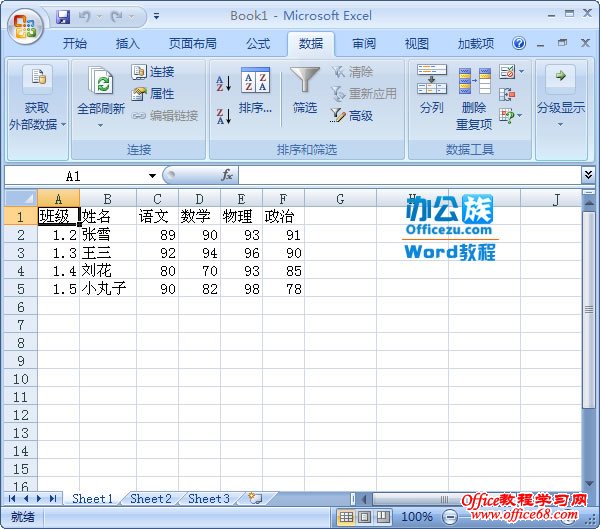Open the Name Box dropdown arrow
The height and width of the screenshot is (529, 600).
coord(152,176)
